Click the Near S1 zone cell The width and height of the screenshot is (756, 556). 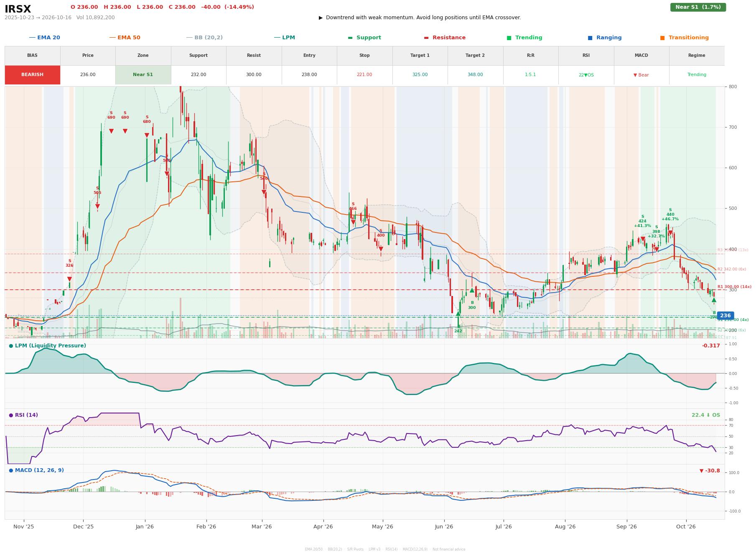(x=143, y=75)
